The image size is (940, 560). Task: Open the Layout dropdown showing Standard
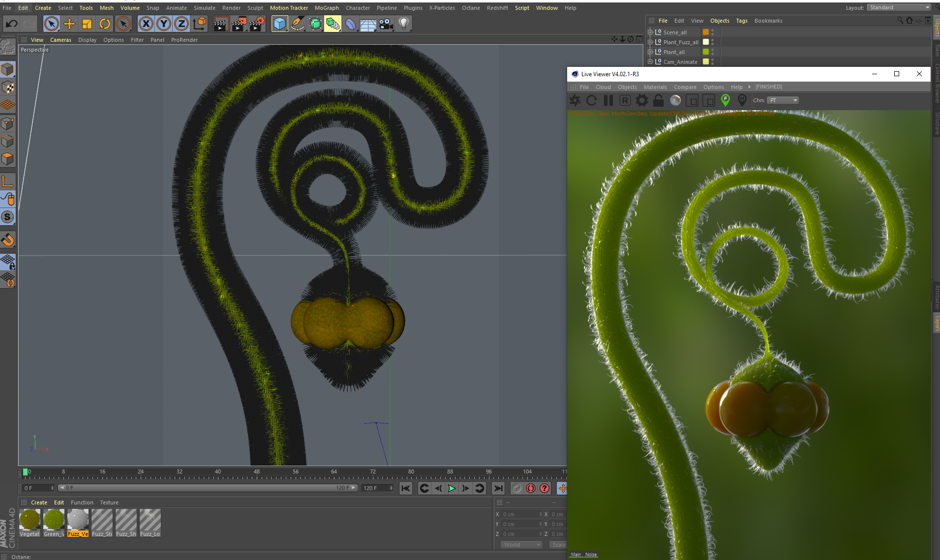[x=898, y=7]
